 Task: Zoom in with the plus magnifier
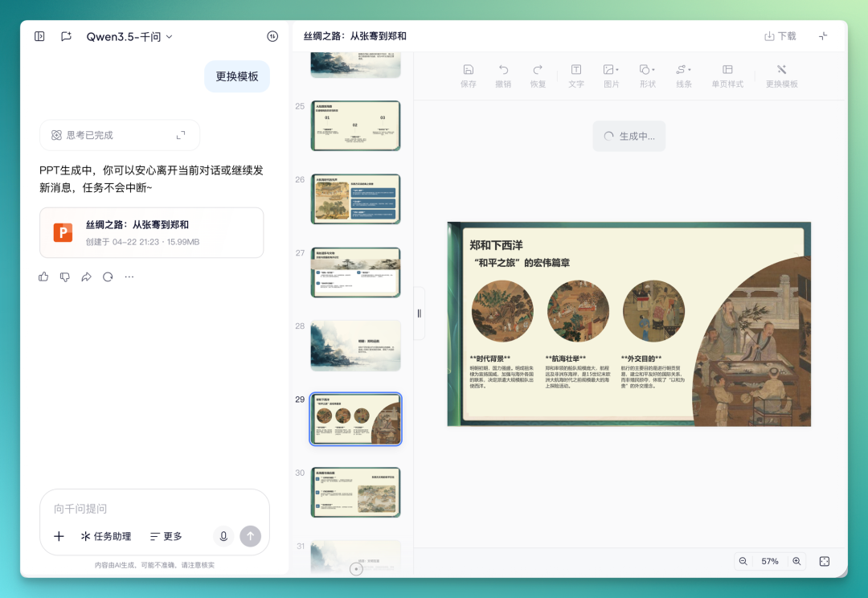(796, 561)
